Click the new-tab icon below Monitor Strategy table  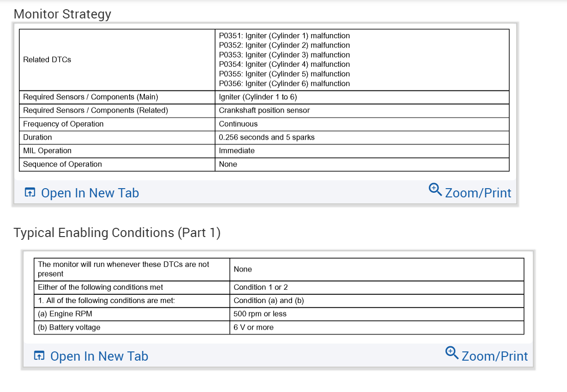coord(30,193)
